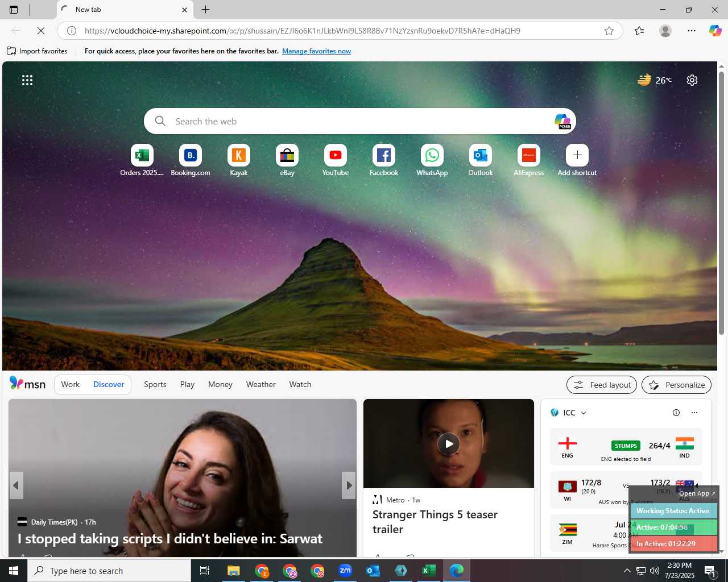Image resolution: width=728 pixels, height=582 pixels.
Task: Click the Search the web field
Action: [359, 121]
